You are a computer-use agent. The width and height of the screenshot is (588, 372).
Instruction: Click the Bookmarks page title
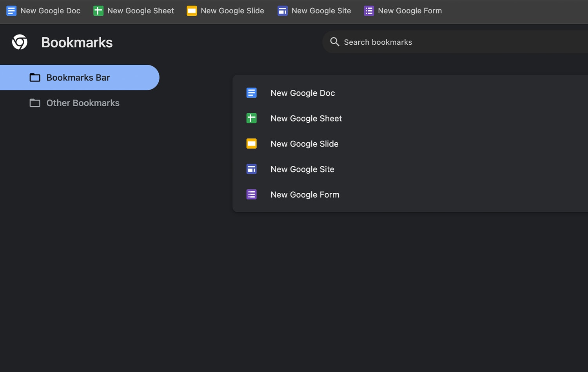point(77,42)
